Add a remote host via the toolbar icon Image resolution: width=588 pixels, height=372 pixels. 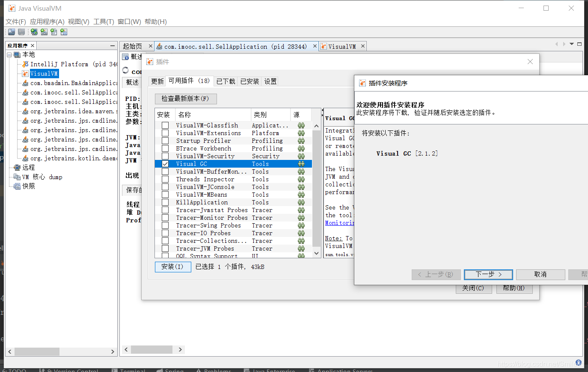[x=34, y=32]
